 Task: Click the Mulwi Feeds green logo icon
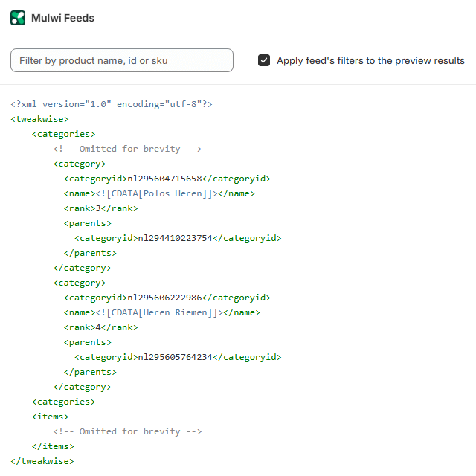[18, 18]
